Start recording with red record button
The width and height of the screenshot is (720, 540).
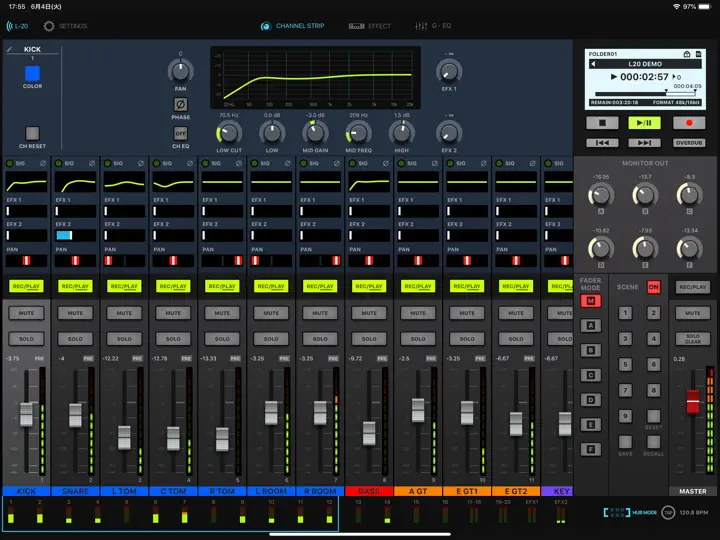tap(689, 123)
